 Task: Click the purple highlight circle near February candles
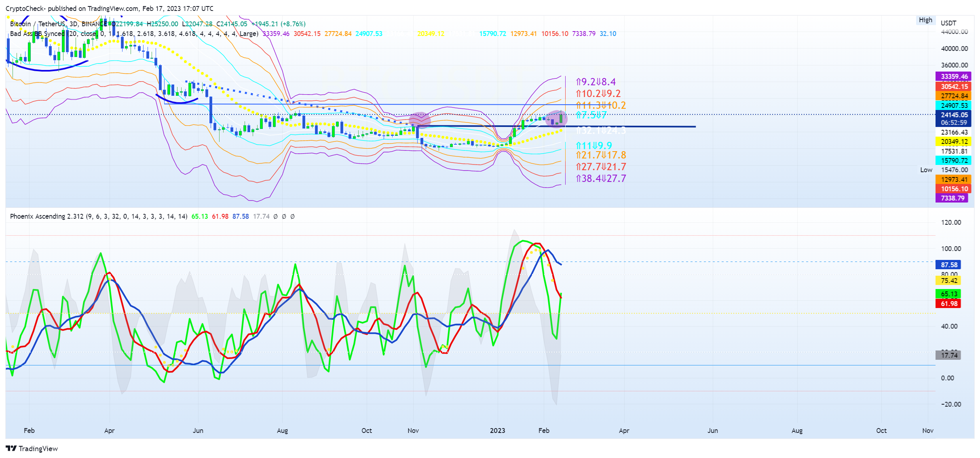[x=557, y=119]
